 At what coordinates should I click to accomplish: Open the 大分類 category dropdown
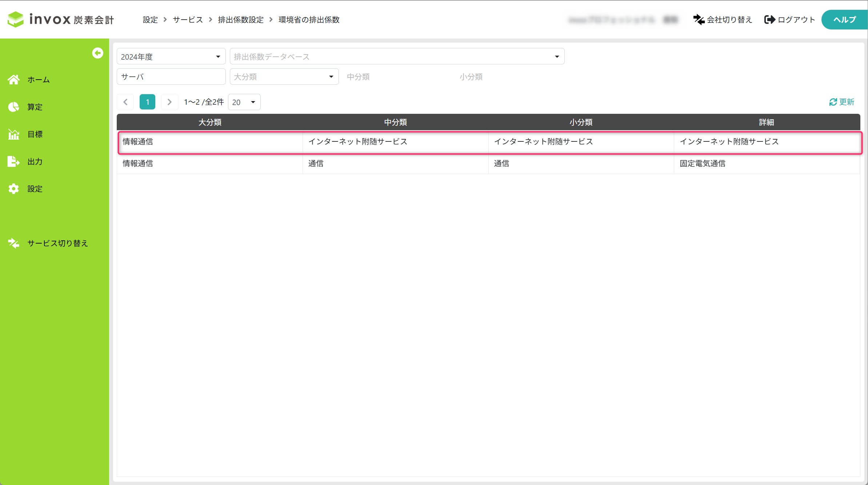pos(284,77)
